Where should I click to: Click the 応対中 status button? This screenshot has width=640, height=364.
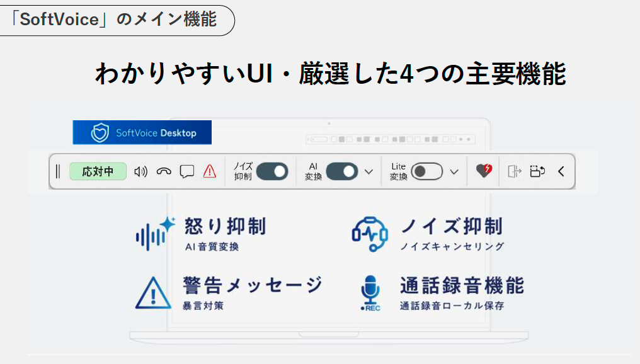(x=98, y=171)
